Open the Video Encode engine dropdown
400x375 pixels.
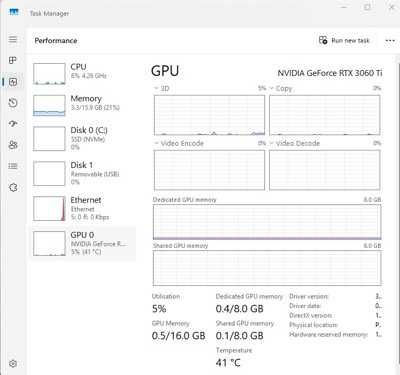click(x=179, y=143)
